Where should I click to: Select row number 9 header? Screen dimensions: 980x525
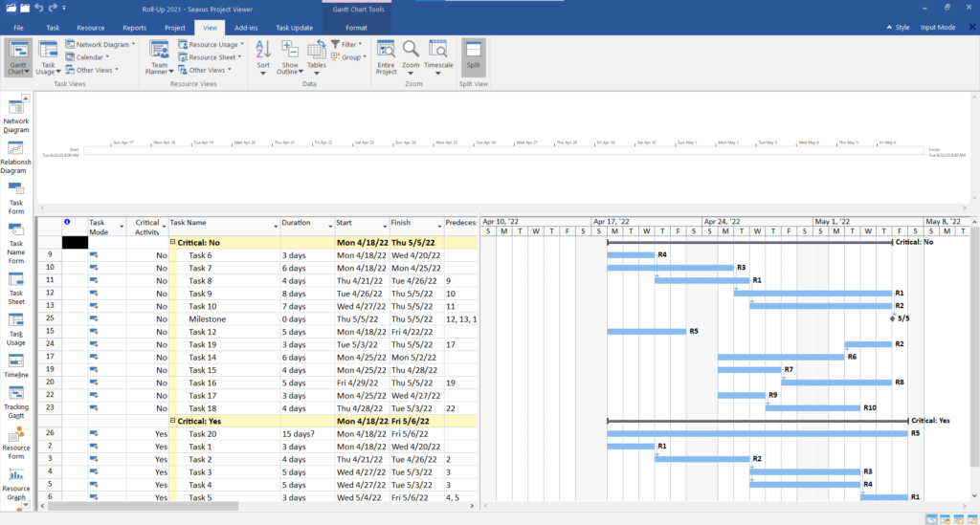pyautogui.click(x=50, y=254)
